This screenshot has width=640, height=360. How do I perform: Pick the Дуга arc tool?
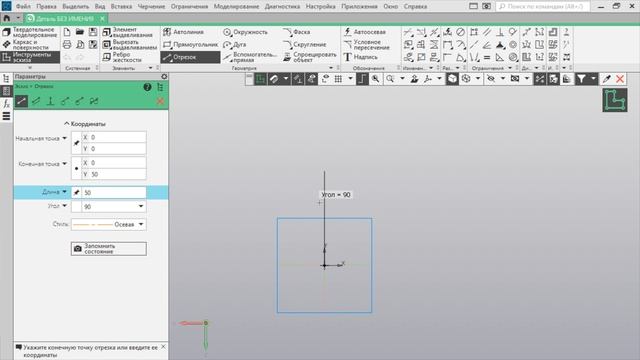pyautogui.click(x=235, y=44)
